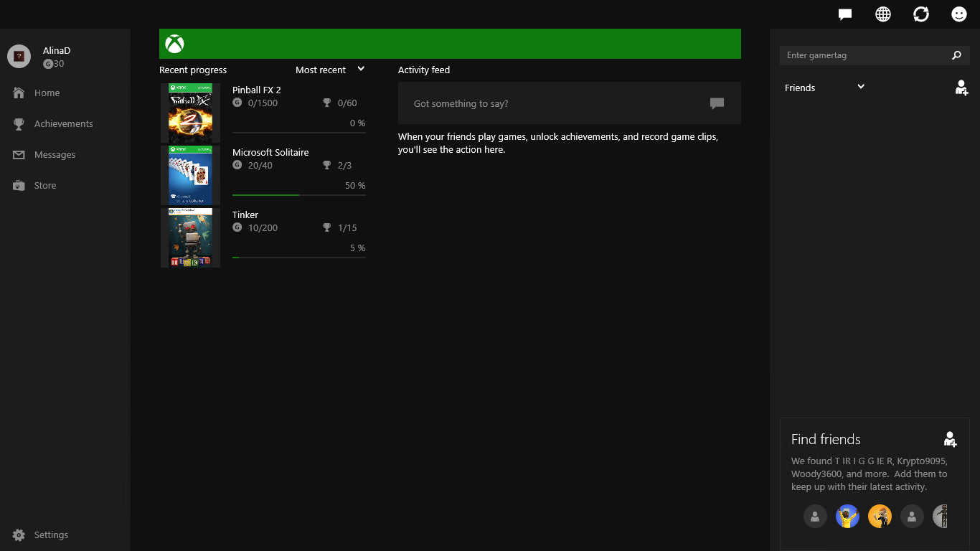980x551 pixels.
Task: Click add friend icon in Find friends card
Action: click(x=951, y=439)
